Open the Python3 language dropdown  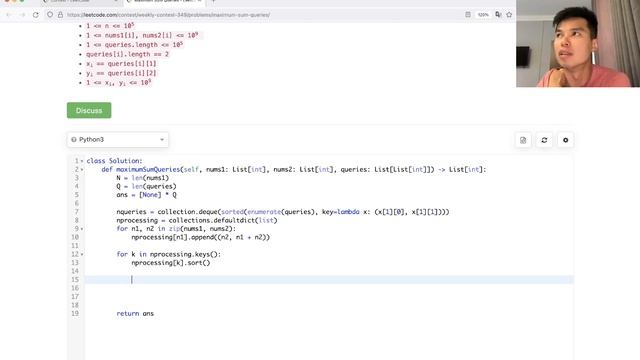(118, 140)
